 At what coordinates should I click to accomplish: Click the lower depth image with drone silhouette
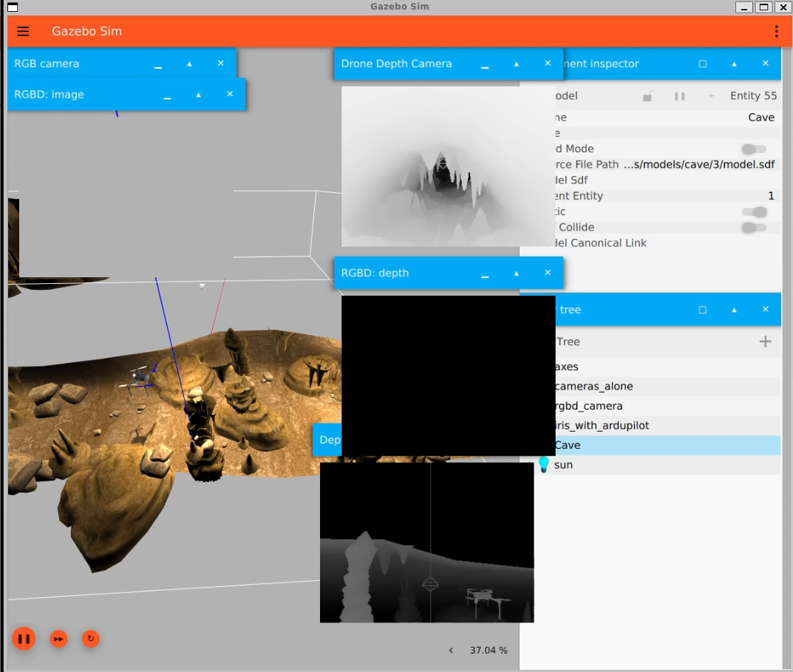pyautogui.click(x=427, y=542)
